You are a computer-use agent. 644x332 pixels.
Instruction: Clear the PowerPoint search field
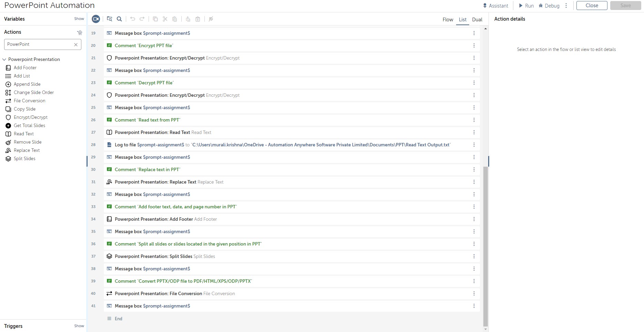coord(76,44)
